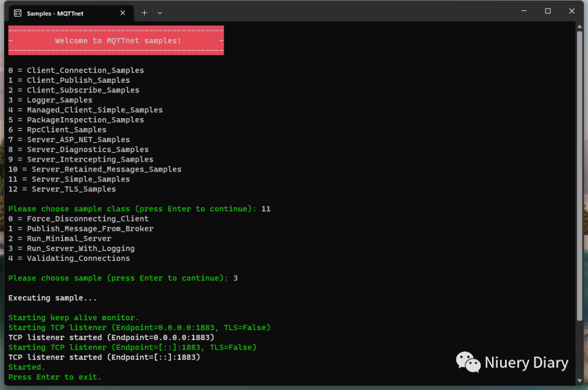Click the Force_Disconnecting_Client line
Image resolution: width=588 pixels, height=390 pixels.
pyautogui.click(x=78, y=218)
